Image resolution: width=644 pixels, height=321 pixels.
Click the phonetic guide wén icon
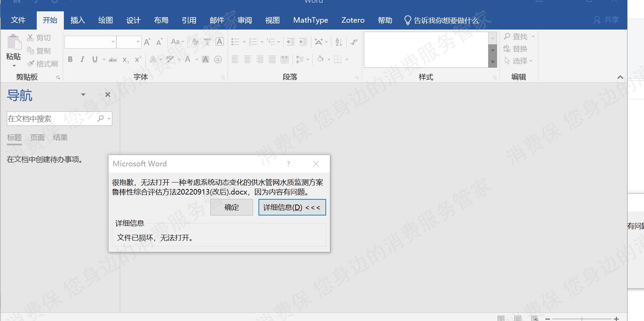point(207,42)
